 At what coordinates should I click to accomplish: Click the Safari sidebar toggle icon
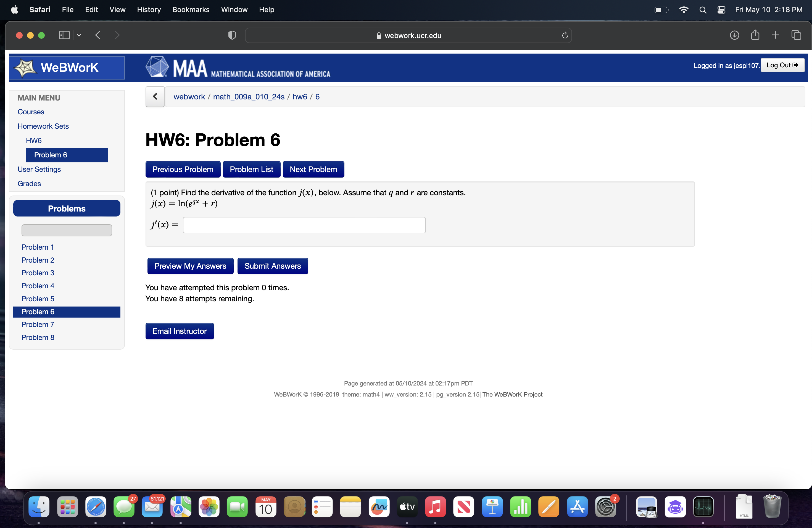pyautogui.click(x=64, y=35)
